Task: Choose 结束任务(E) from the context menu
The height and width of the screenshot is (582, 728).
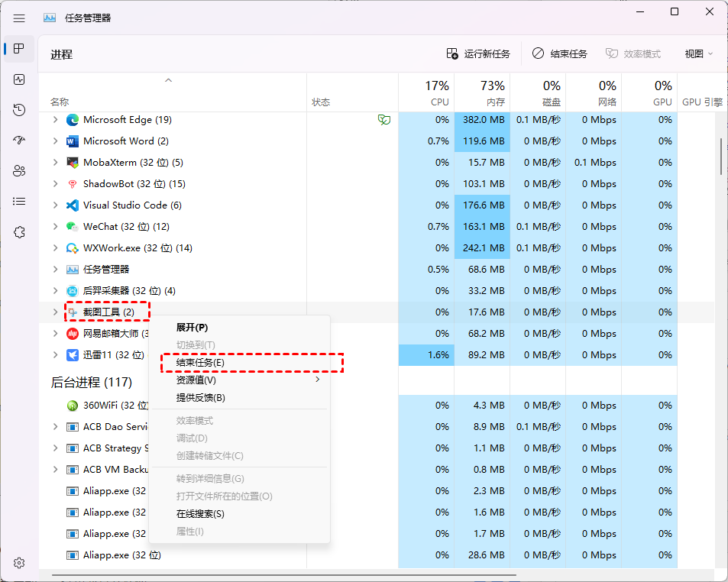Action: coord(200,363)
